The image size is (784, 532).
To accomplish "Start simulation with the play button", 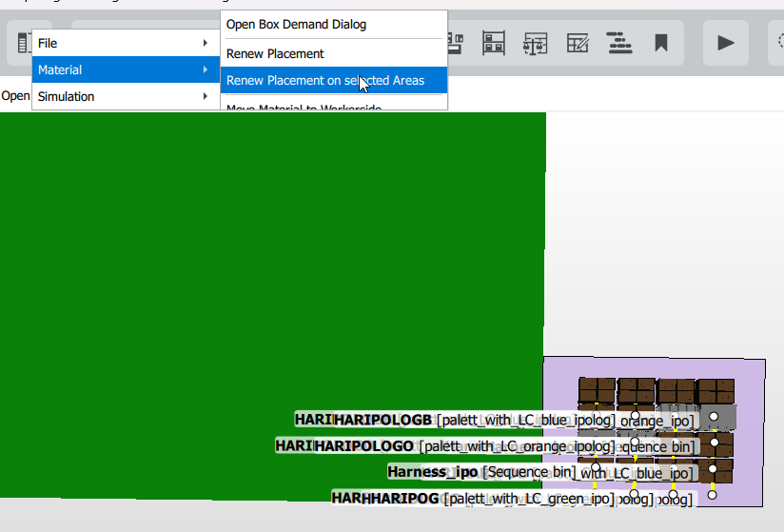I will [x=726, y=43].
